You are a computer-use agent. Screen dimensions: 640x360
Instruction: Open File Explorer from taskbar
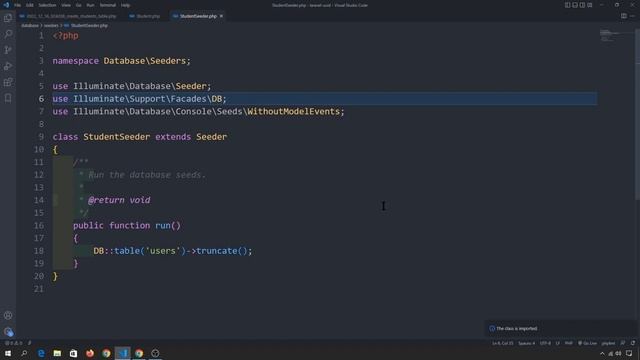point(57,353)
